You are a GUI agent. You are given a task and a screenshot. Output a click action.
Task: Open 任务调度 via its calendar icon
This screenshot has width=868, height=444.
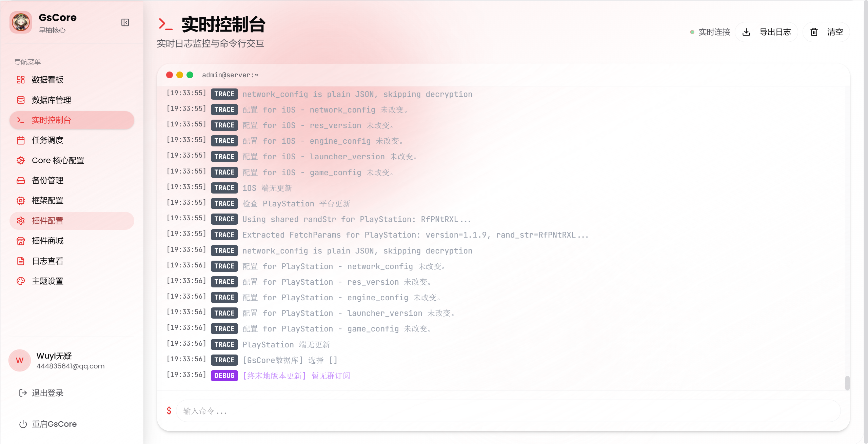[20, 140]
